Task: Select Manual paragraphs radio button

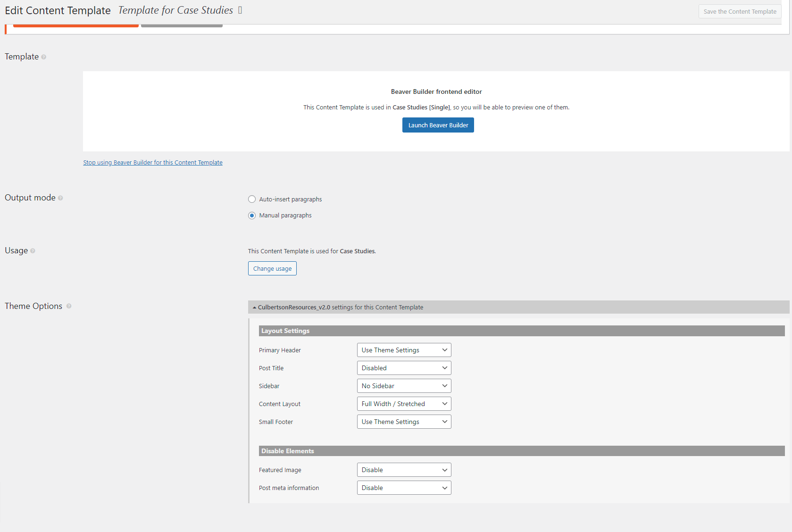Action: point(252,216)
